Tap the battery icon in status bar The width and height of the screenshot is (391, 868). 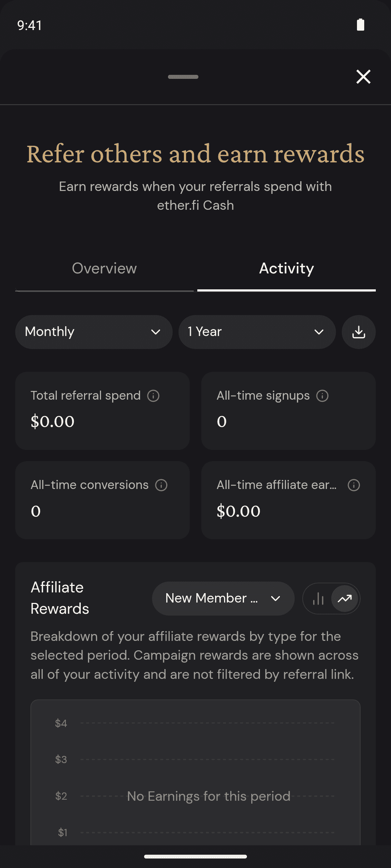361,25
